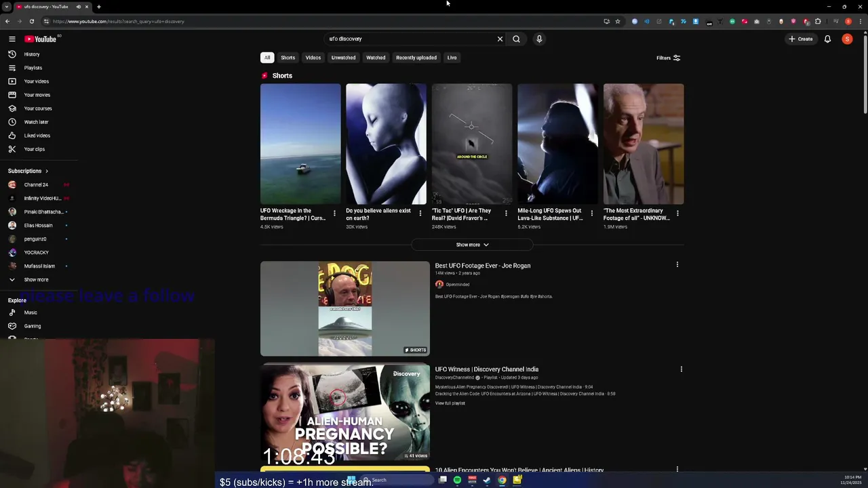
Task: Open the YouTube hamburger guide menu
Action: pos(12,39)
